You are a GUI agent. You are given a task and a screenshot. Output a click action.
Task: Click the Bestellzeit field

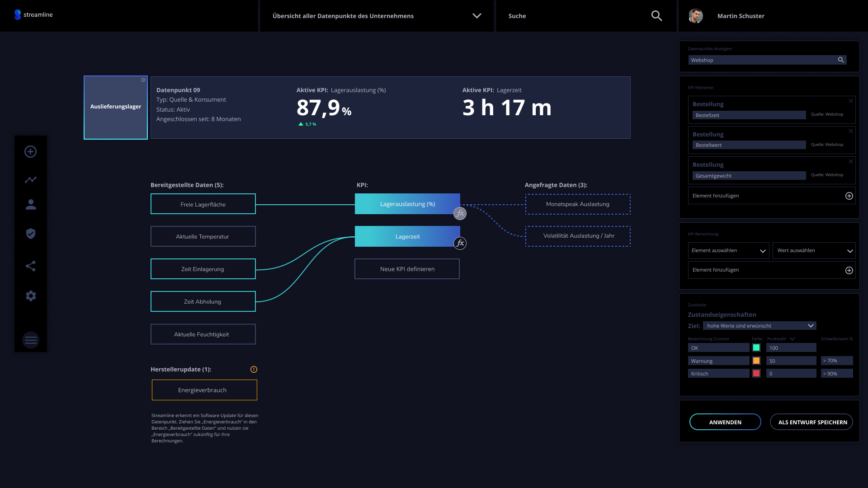[x=749, y=115]
